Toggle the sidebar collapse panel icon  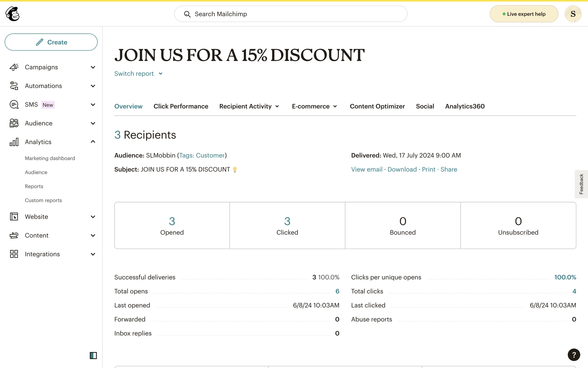tap(93, 355)
